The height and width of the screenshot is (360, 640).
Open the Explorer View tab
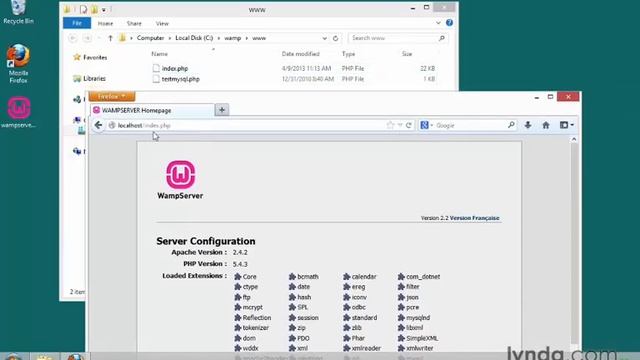pos(162,24)
